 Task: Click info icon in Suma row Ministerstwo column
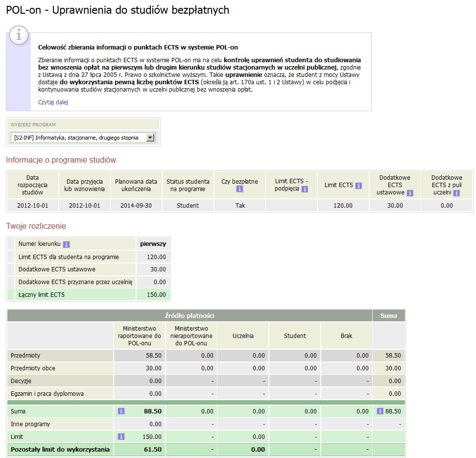pos(121,411)
